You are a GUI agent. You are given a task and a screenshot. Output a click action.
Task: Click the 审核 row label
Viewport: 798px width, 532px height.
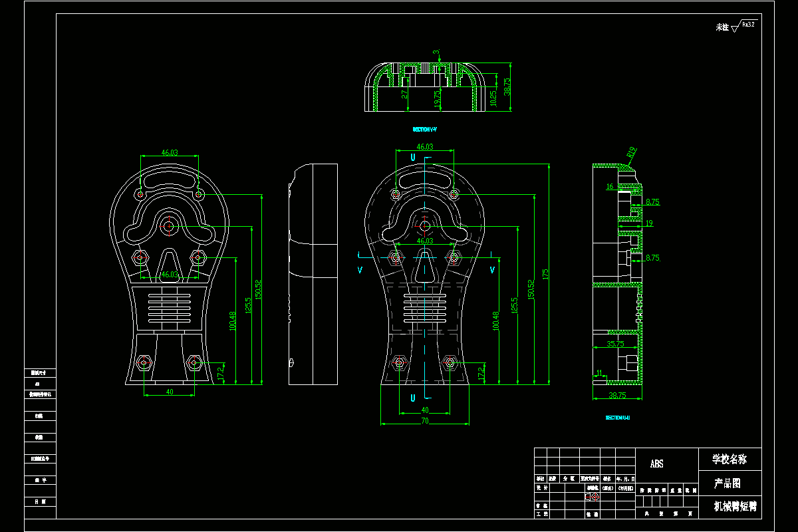pos(543,506)
